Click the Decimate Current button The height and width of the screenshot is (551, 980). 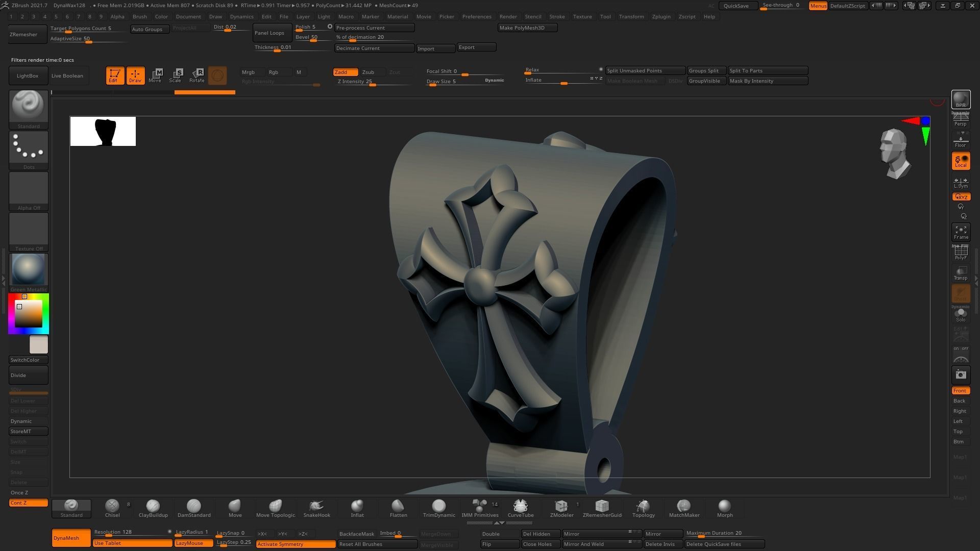[374, 48]
